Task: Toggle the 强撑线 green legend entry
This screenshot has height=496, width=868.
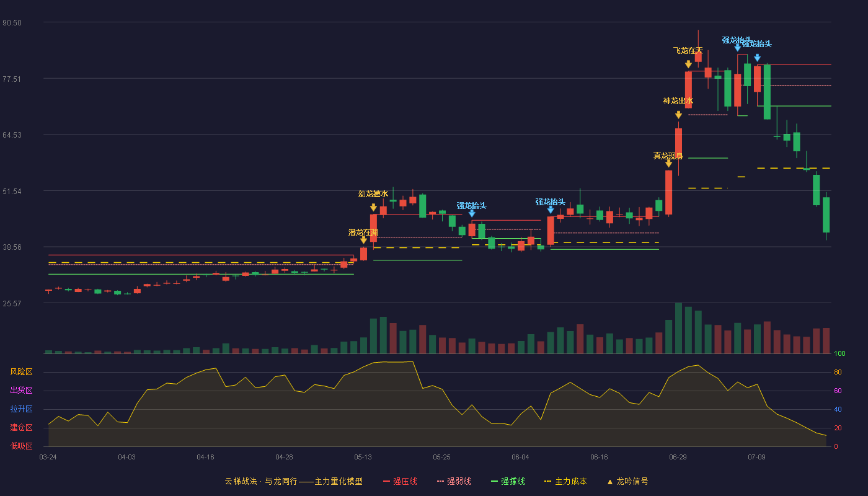Action: pos(508,481)
